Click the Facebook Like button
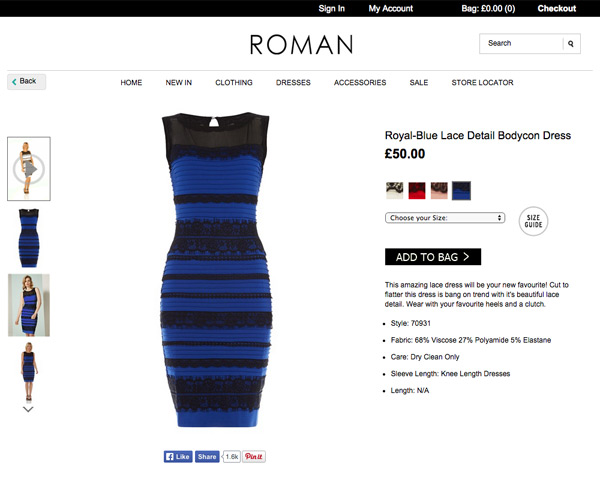This screenshot has width=600, height=480. tap(178, 457)
